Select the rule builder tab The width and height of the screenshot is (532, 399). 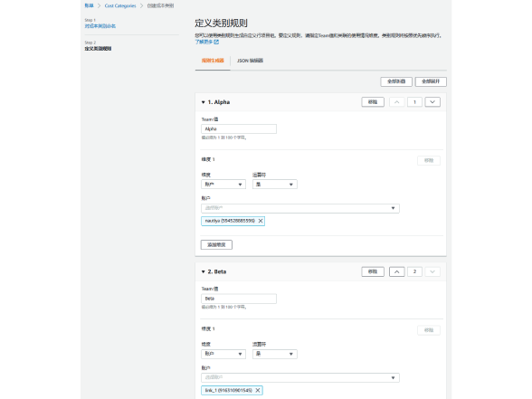pyautogui.click(x=213, y=61)
